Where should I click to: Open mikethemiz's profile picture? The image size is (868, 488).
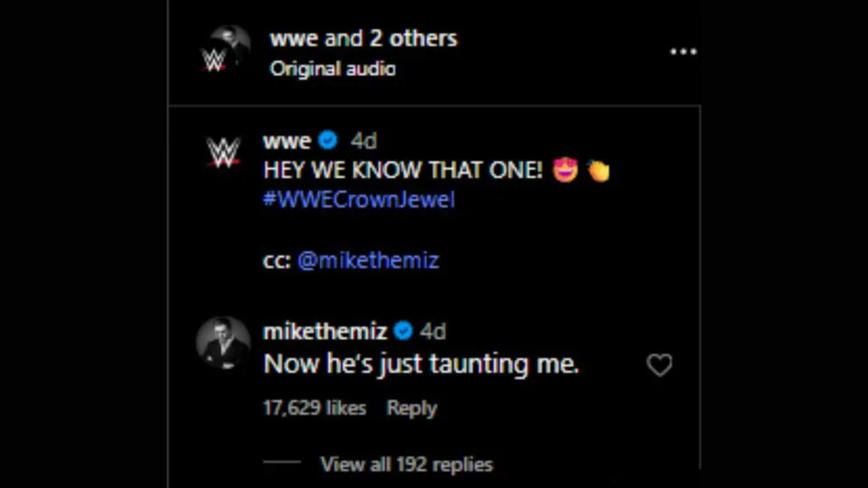(x=222, y=343)
